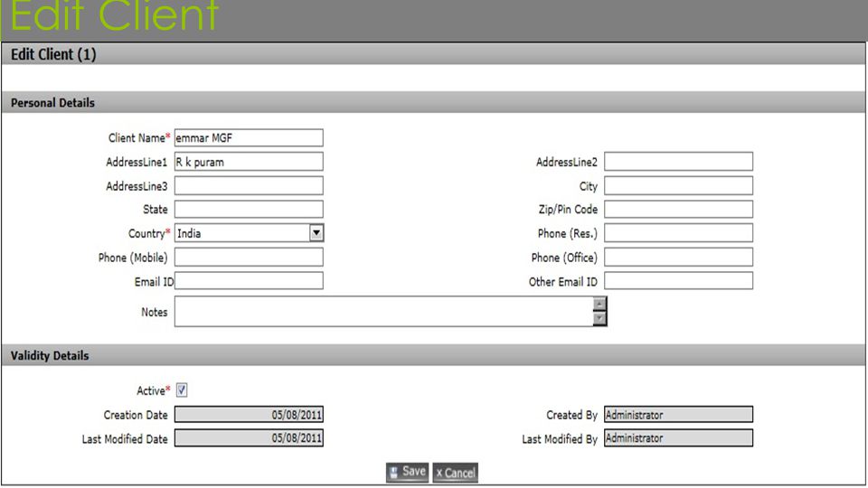The height and width of the screenshot is (488, 868).
Task: Click the Client Name field containing emmar MGF
Action: (x=249, y=137)
